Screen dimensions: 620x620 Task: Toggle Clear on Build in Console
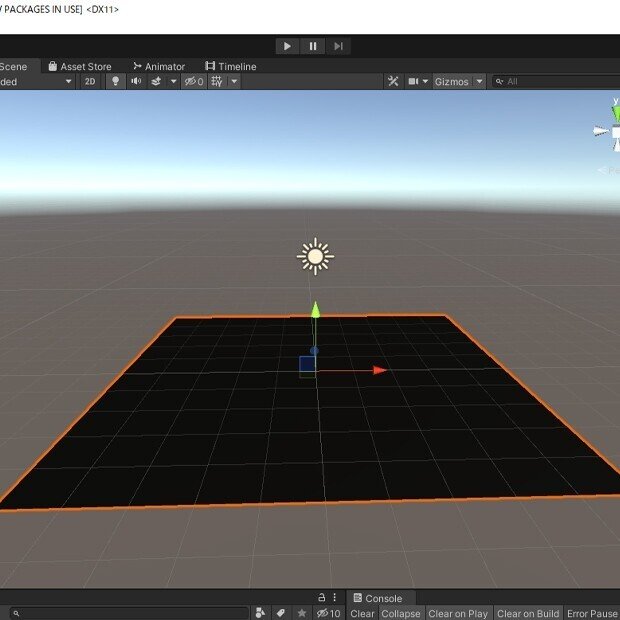pyautogui.click(x=528, y=613)
